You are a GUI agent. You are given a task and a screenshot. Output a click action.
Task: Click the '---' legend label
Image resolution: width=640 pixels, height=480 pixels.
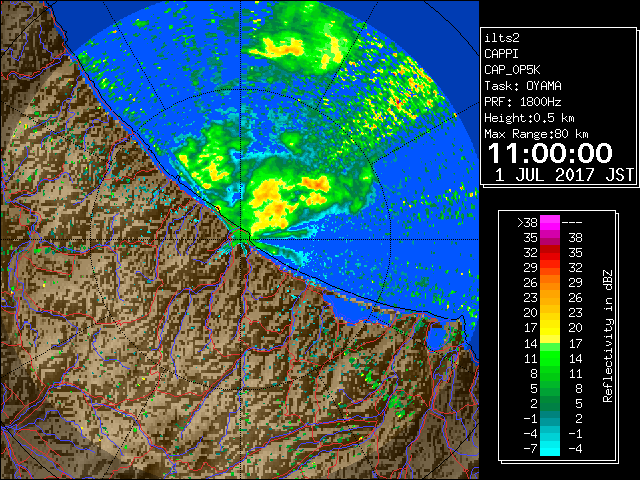click(572, 223)
